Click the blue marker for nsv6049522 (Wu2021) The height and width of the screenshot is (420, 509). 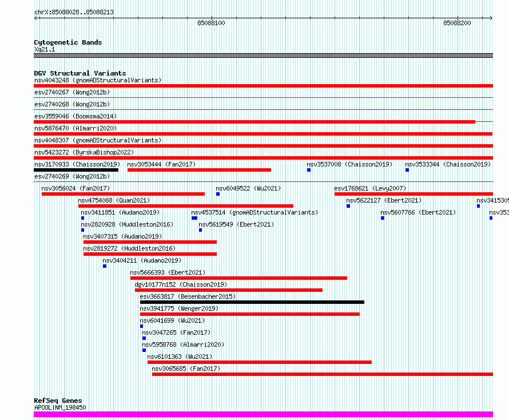218,194
